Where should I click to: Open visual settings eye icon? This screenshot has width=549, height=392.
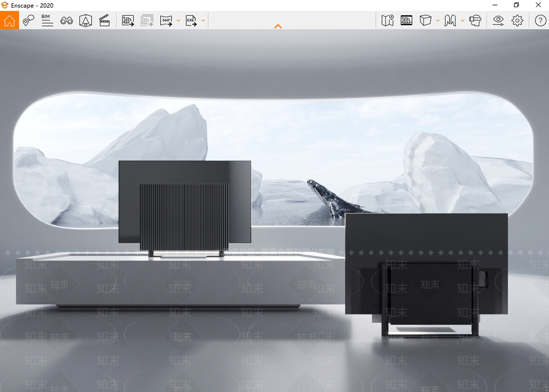click(x=498, y=21)
